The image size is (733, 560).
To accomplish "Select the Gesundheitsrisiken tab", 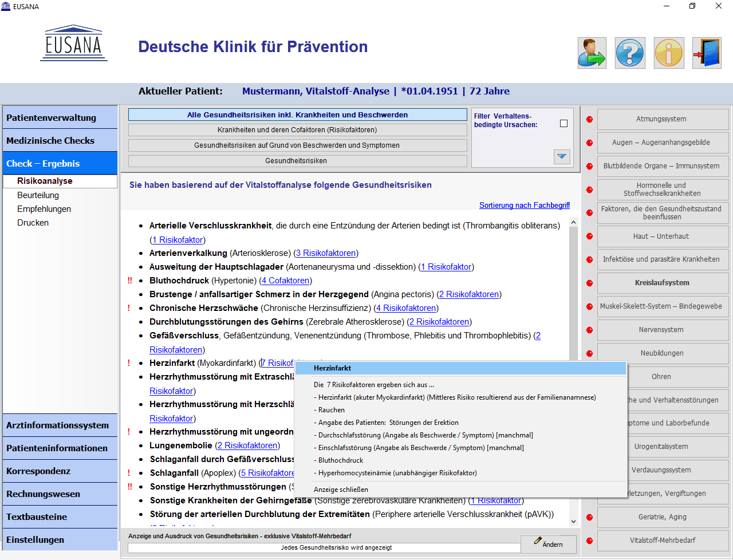I will (x=297, y=161).
